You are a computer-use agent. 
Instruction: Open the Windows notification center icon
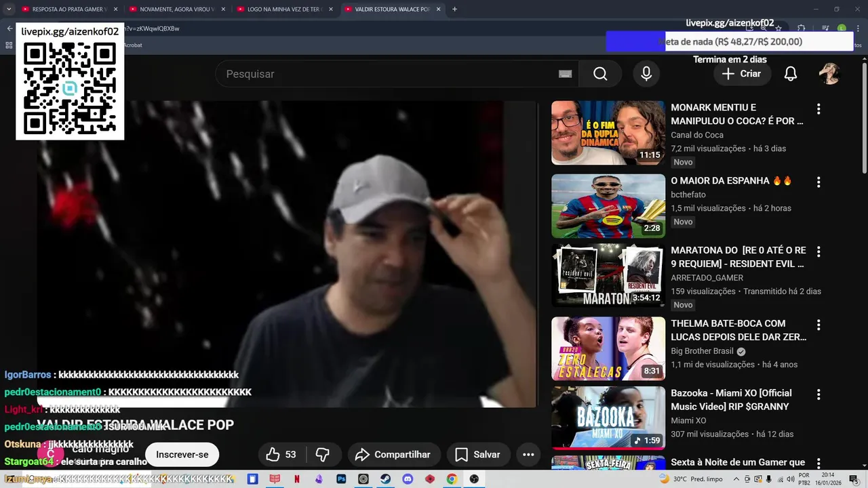[854, 479]
